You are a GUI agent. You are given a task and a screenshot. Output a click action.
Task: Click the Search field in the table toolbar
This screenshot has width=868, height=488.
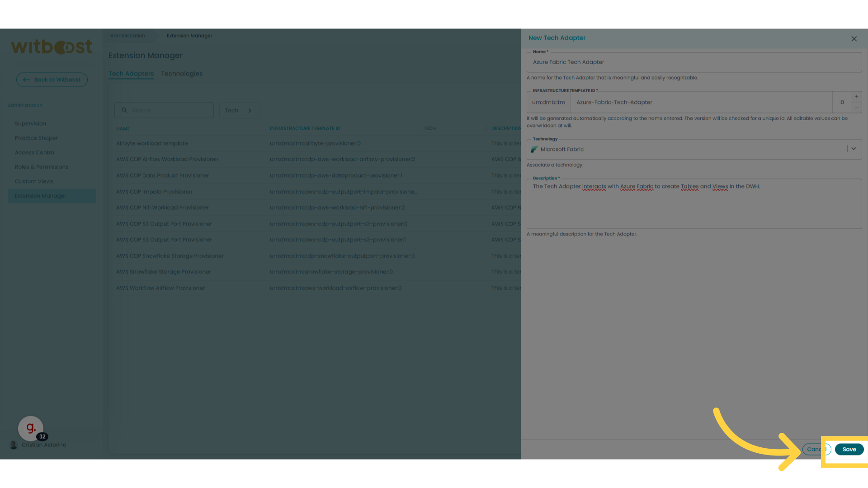pos(164,110)
